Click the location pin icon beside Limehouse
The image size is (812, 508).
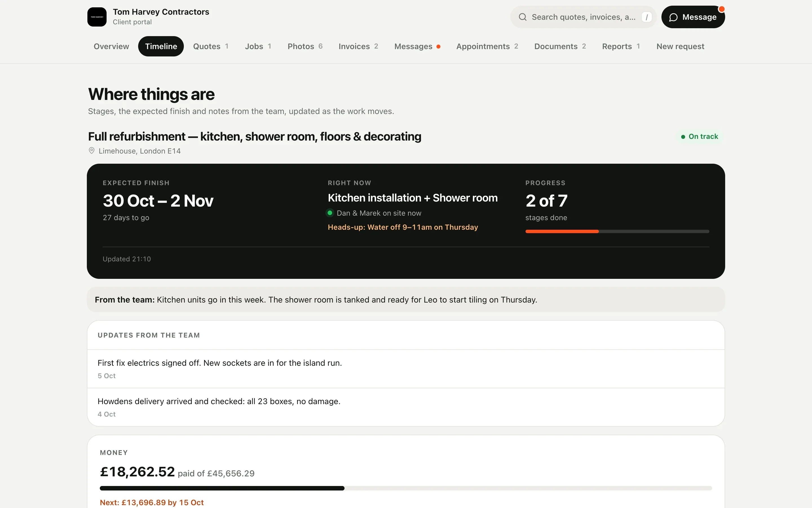pyautogui.click(x=91, y=150)
